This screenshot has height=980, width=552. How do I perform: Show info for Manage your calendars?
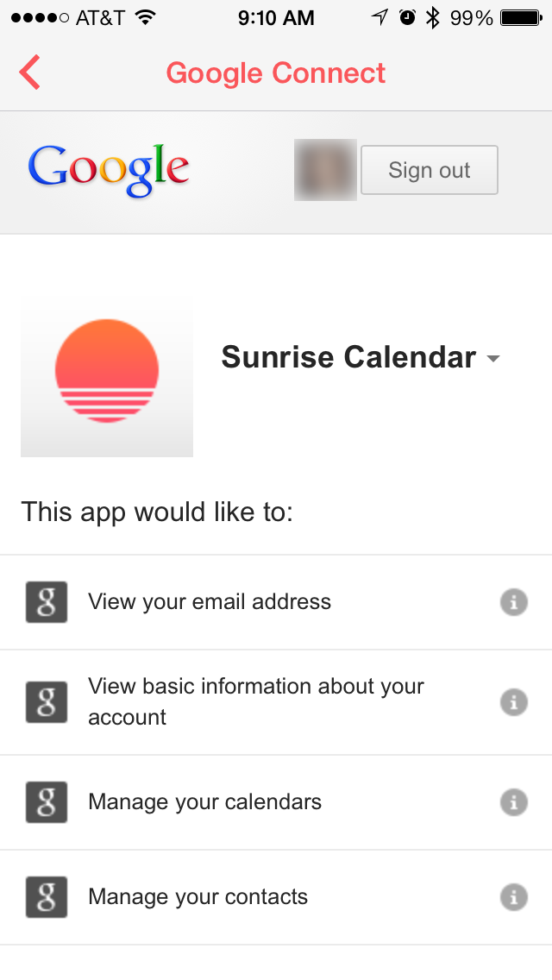514,802
